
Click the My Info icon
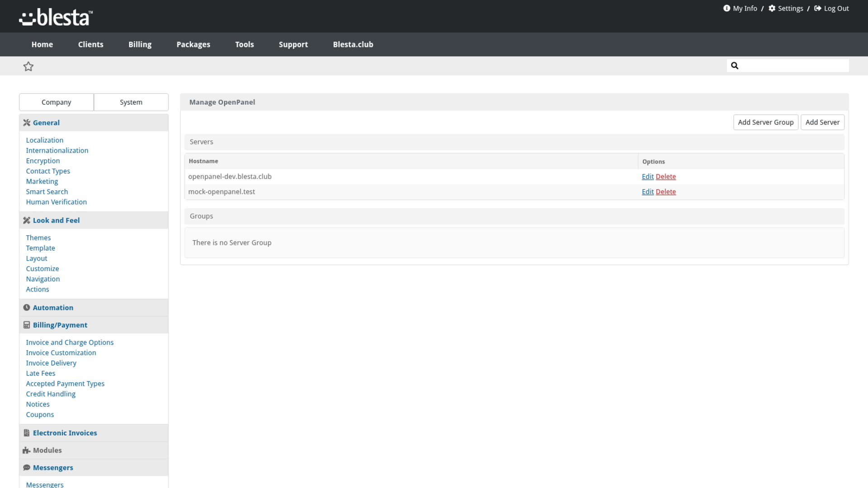click(726, 8)
